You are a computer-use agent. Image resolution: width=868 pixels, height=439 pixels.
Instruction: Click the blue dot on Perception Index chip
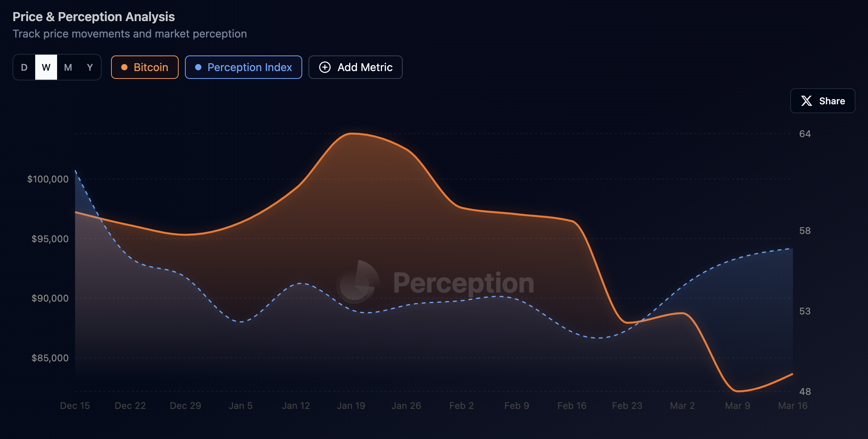pyautogui.click(x=198, y=67)
